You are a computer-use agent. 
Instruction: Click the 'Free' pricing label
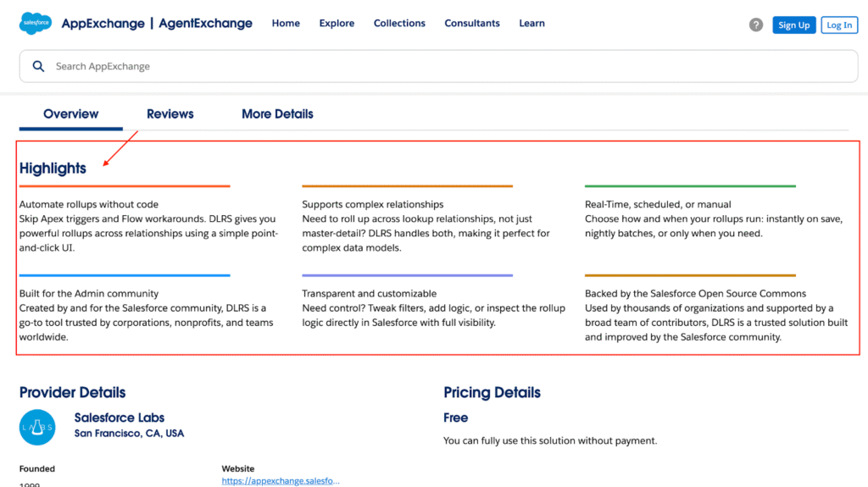(x=455, y=418)
